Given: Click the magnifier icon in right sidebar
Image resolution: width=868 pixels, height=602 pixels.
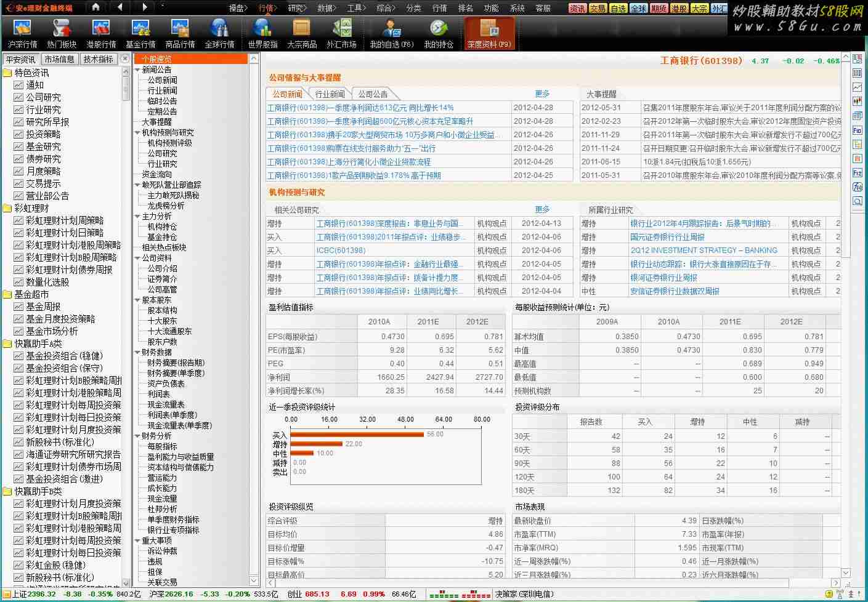Looking at the screenshot, I should tap(857, 201).
